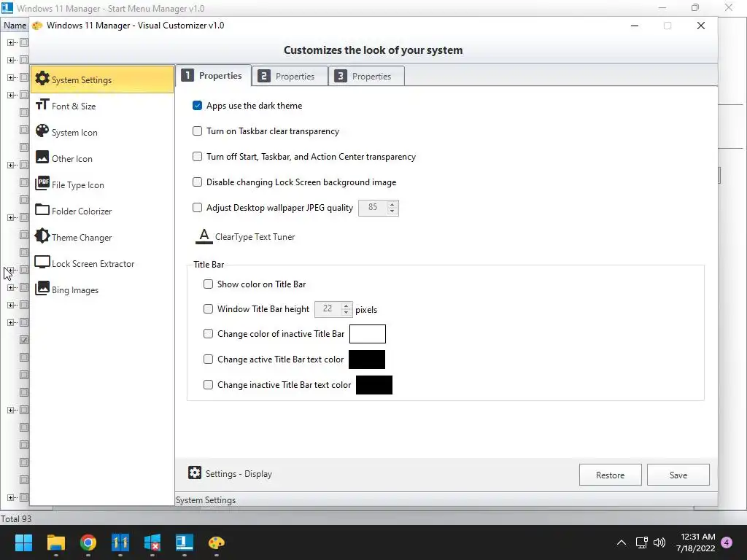Enable Show color on Title Bar
This screenshot has width=747, height=560.
tap(208, 284)
